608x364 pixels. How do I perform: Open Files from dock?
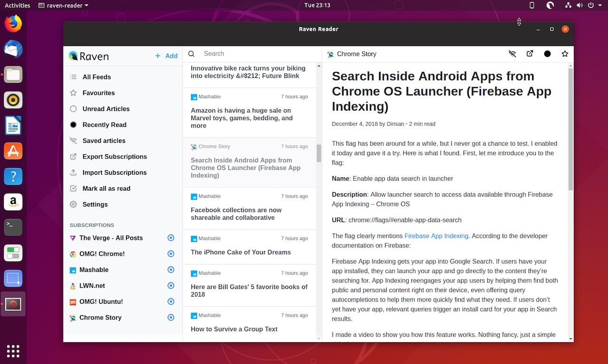[x=13, y=75]
